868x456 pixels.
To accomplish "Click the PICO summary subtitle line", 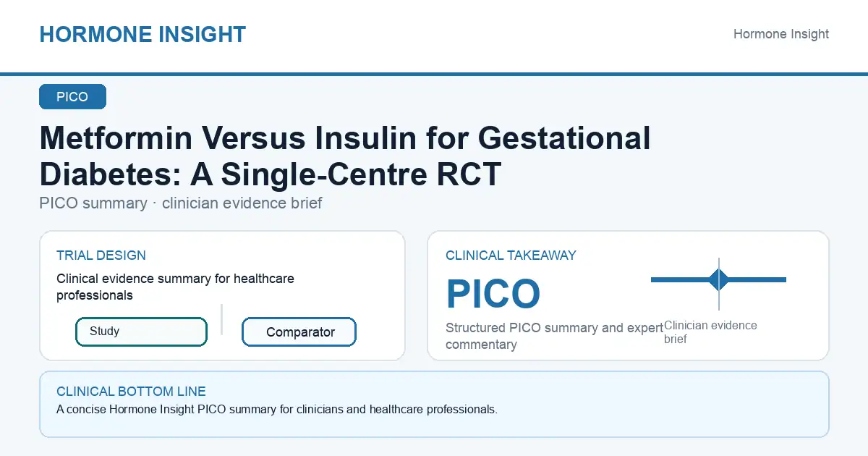I will pyautogui.click(x=181, y=203).
